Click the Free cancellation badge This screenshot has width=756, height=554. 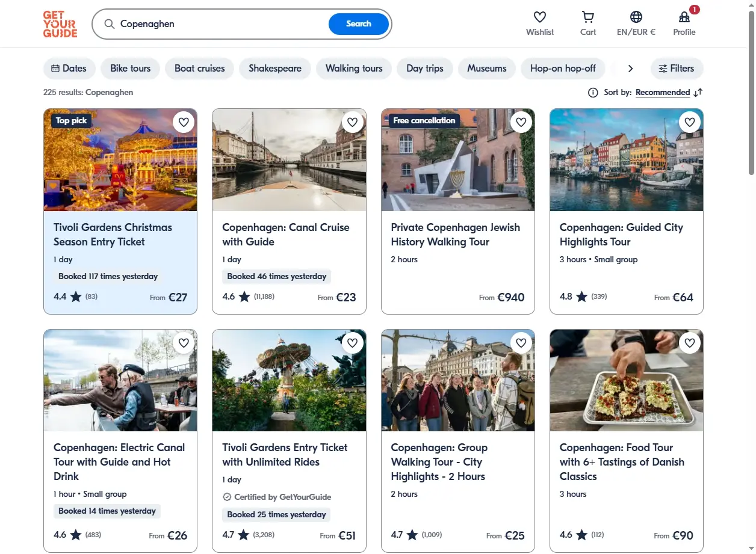pyautogui.click(x=424, y=121)
